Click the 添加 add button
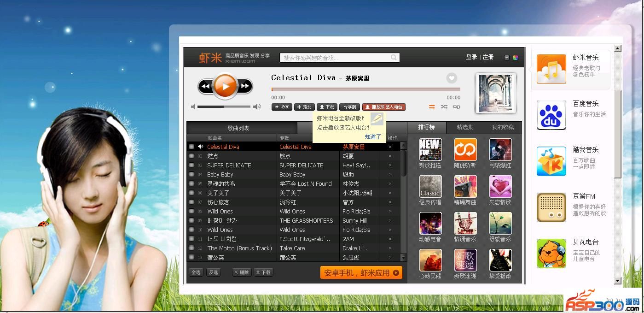The image size is (644, 313). coord(304,107)
